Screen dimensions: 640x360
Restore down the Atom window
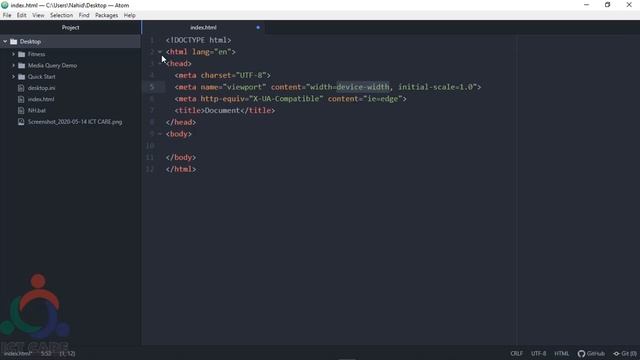pos(608,5)
